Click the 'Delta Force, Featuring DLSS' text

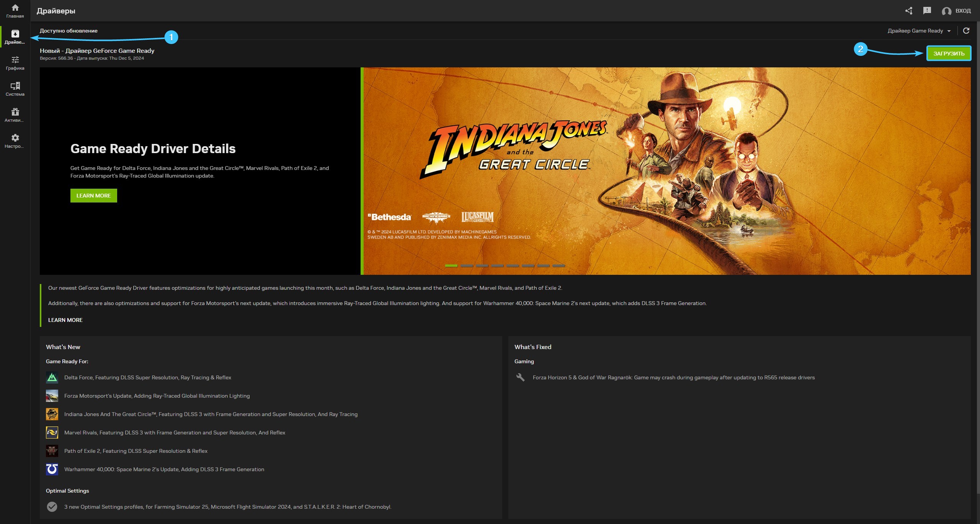click(x=148, y=377)
